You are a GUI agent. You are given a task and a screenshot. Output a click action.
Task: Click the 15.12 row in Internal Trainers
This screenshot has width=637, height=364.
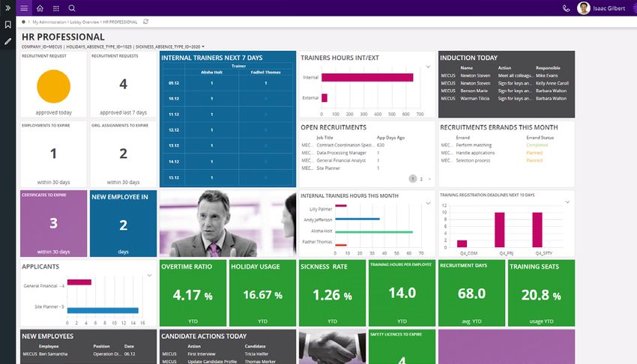(x=228, y=178)
